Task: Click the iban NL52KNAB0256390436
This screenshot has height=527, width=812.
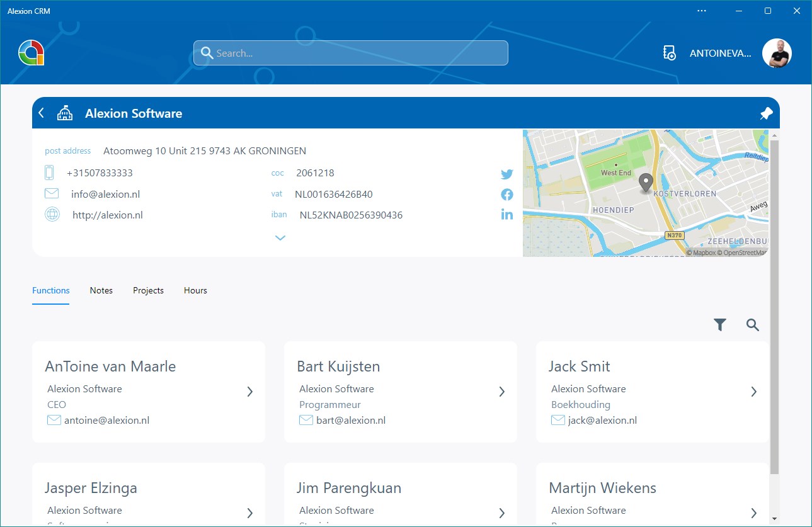Action: pyautogui.click(x=351, y=215)
